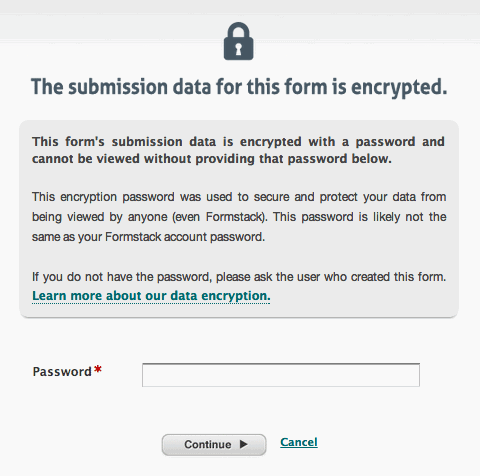The width and height of the screenshot is (480, 476).
Task: Click the word "Continue" on the button
Action: point(208,445)
